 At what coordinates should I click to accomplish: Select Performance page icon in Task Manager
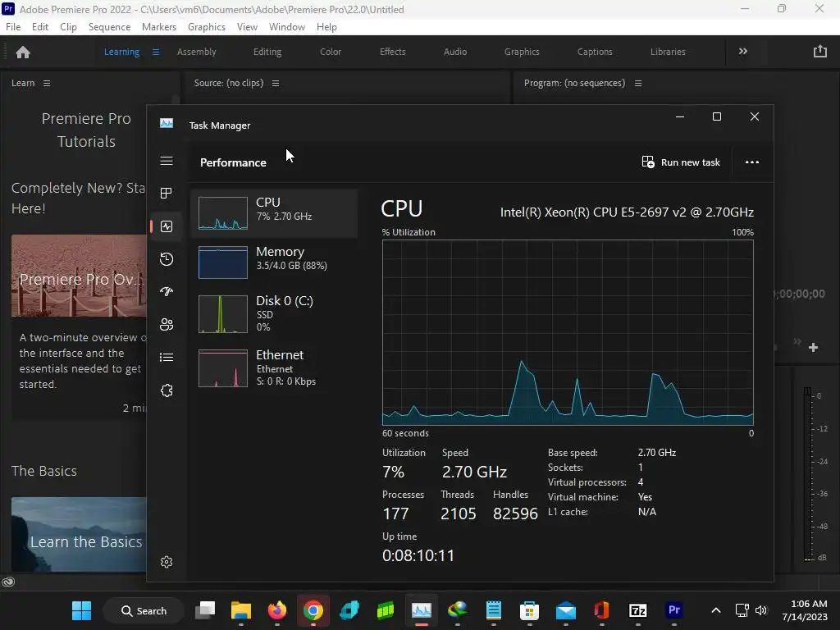(x=166, y=226)
